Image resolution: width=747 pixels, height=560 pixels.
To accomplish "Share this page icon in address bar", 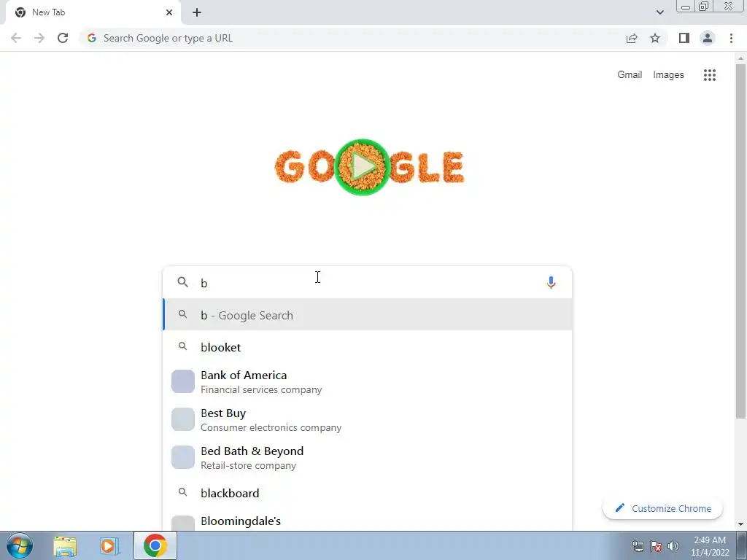I will [632, 38].
